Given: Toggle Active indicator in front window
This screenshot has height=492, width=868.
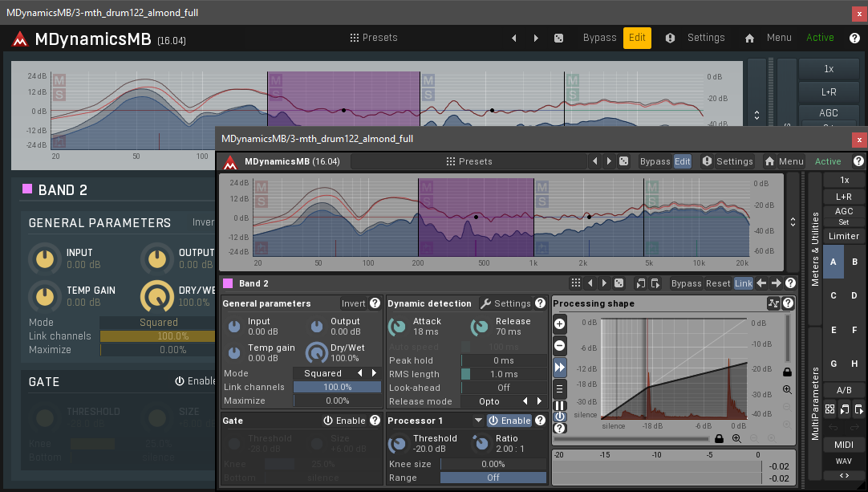Looking at the screenshot, I should 828,161.
